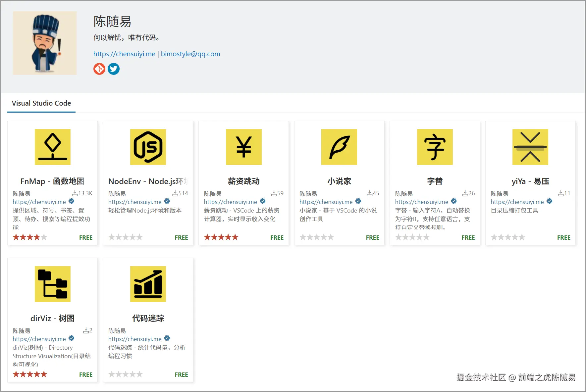Viewport: 586px width, 392px height.
Task: Click the 陈随易 profile avatar image
Action: [x=45, y=43]
